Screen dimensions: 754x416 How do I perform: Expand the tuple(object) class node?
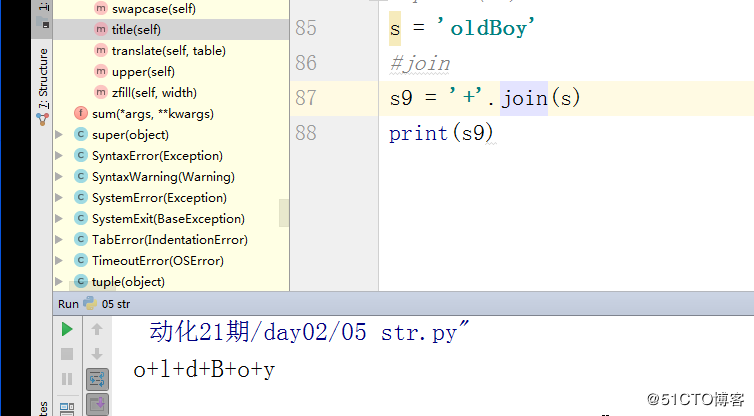(x=60, y=282)
